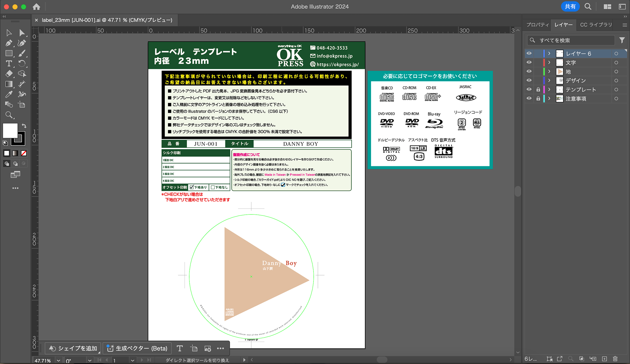
Task: Switch to the プロパティ tab
Action: click(x=537, y=25)
